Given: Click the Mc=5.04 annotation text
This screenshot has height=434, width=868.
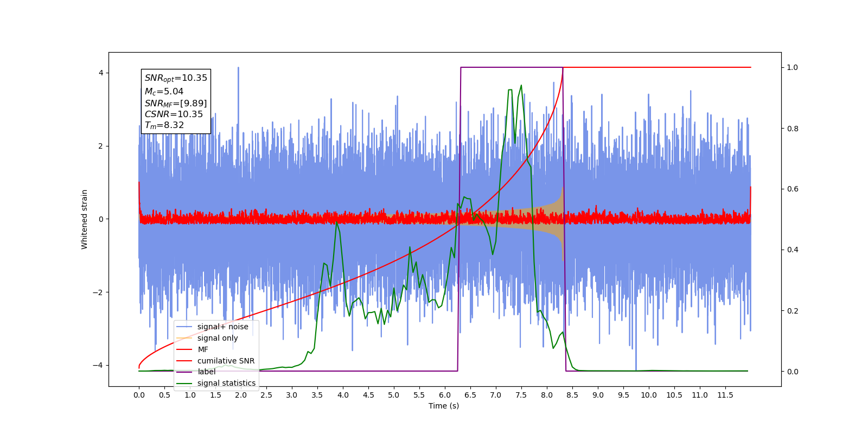Looking at the screenshot, I should [164, 92].
